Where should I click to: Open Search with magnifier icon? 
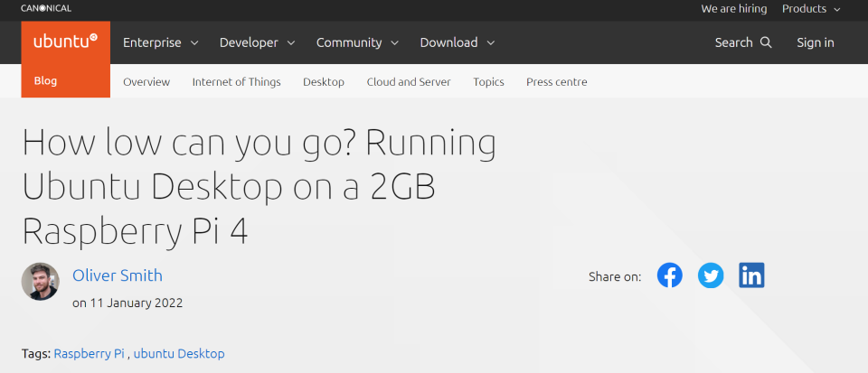click(x=743, y=42)
